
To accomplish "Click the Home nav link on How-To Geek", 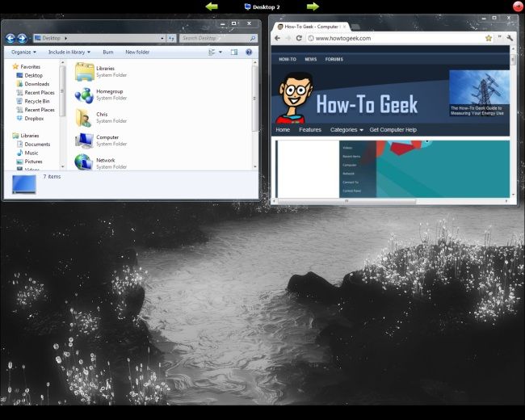I will (283, 130).
